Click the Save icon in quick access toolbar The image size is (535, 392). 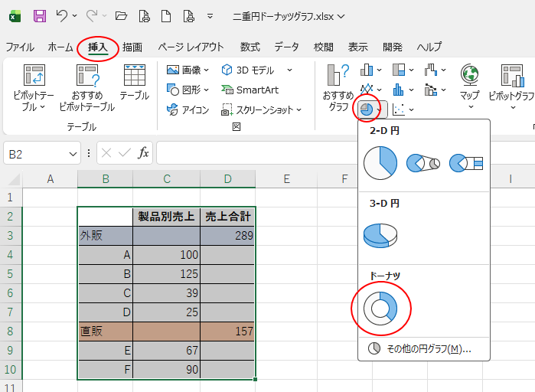[x=40, y=16]
